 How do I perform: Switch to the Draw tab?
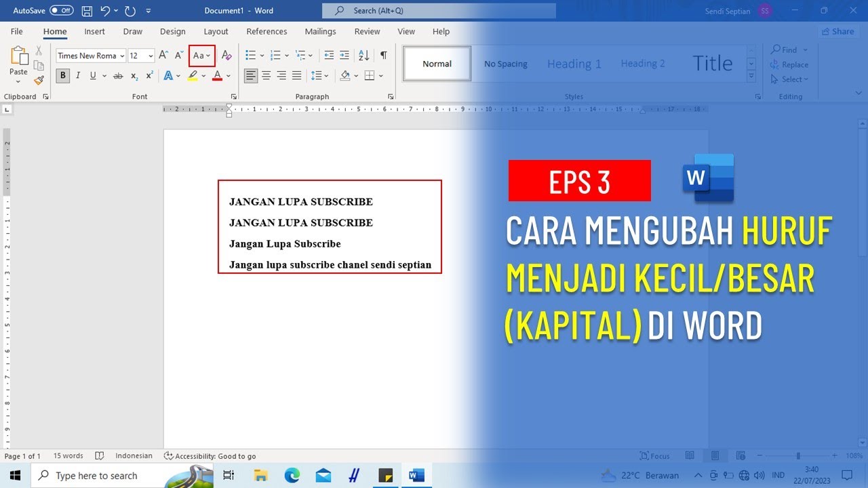[x=133, y=31]
